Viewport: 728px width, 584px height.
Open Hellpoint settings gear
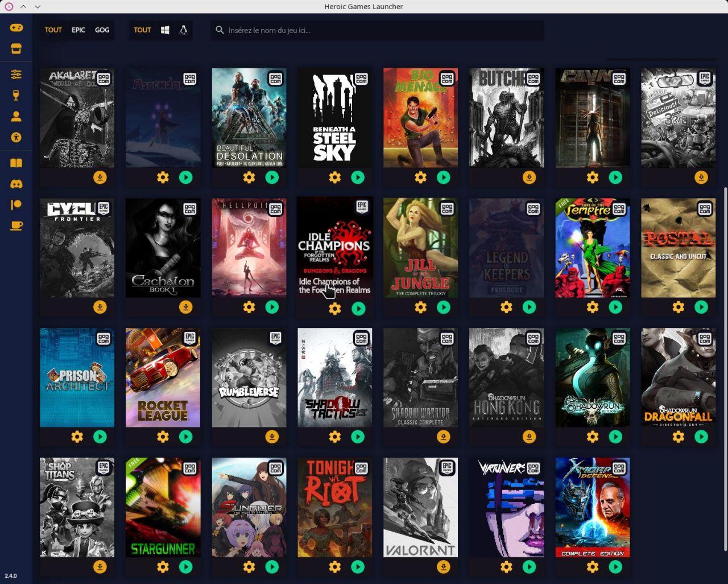coord(249,307)
